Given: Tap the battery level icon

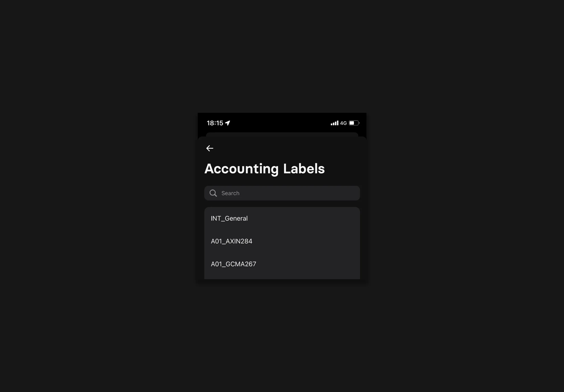Looking at the screenshot, I should tap(354, 123).
